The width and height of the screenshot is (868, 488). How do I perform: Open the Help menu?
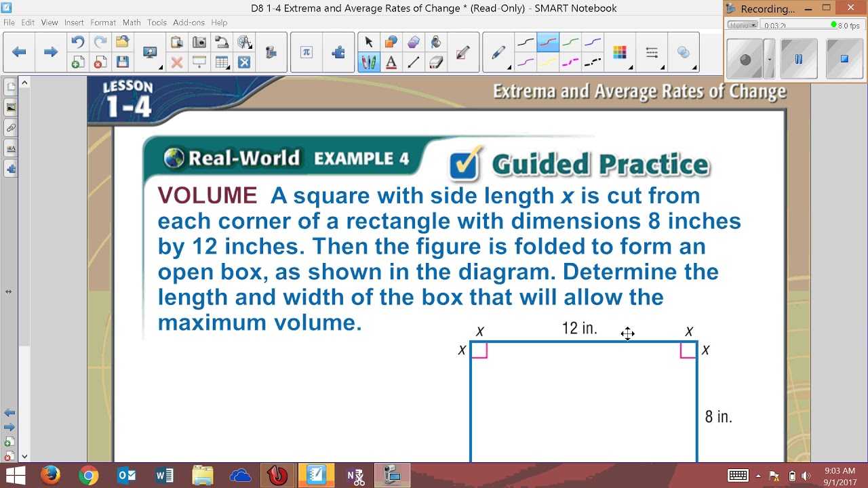coord(219,22)
